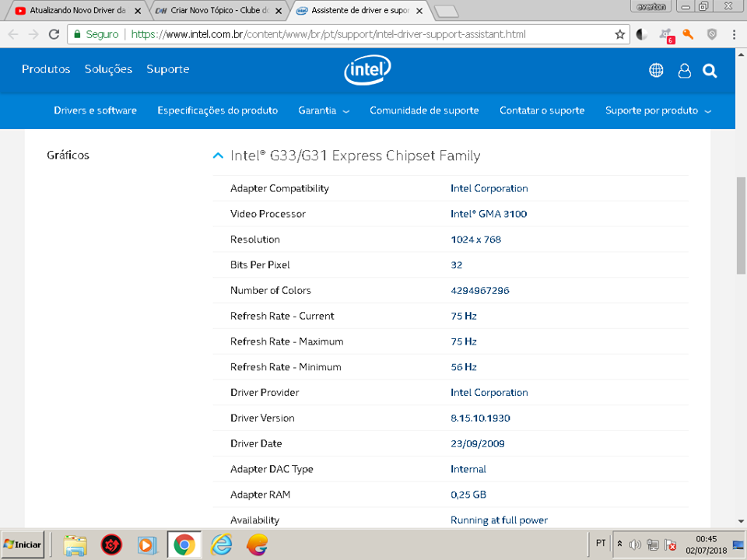Click the gray shield extension icon

[x=712, y=34]
